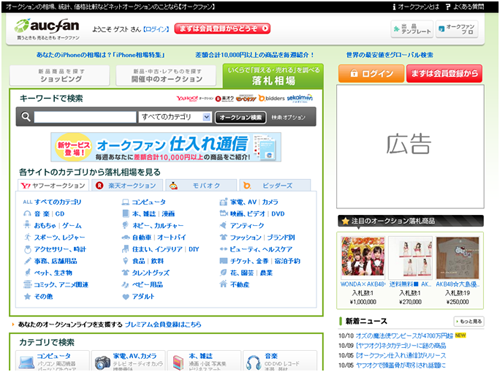
Task: Click the flower icon beside 花、園芸
Action: (x=223, y=273)
